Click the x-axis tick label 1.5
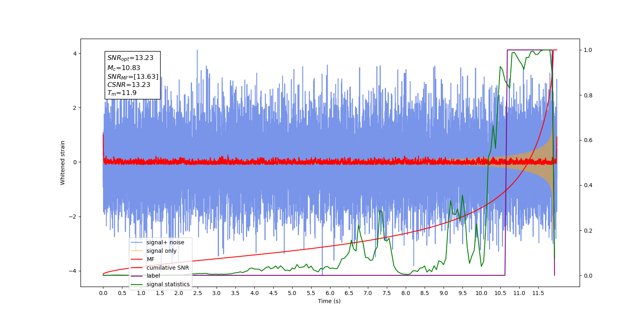This screenshot has width=644, height=322. pyautogui.click(x=160, y=293)
